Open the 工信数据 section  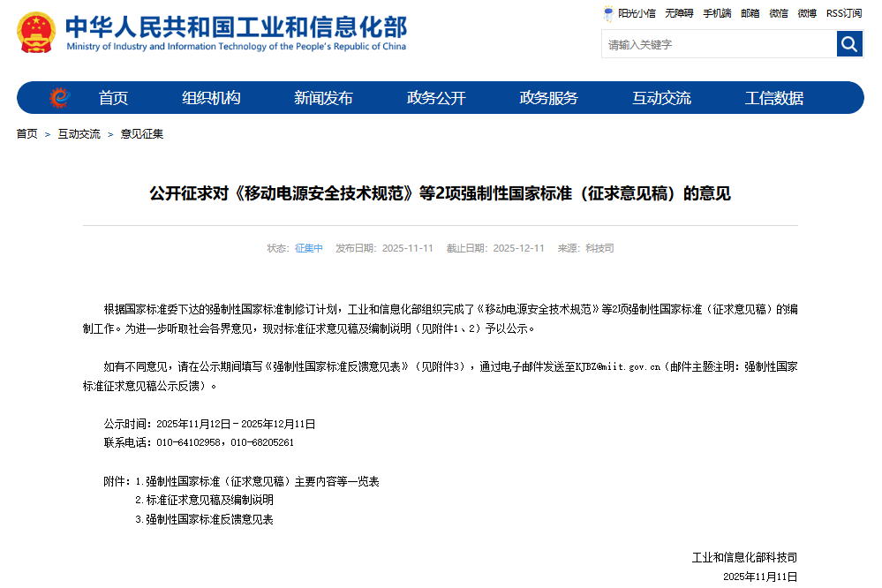(773, 97)
